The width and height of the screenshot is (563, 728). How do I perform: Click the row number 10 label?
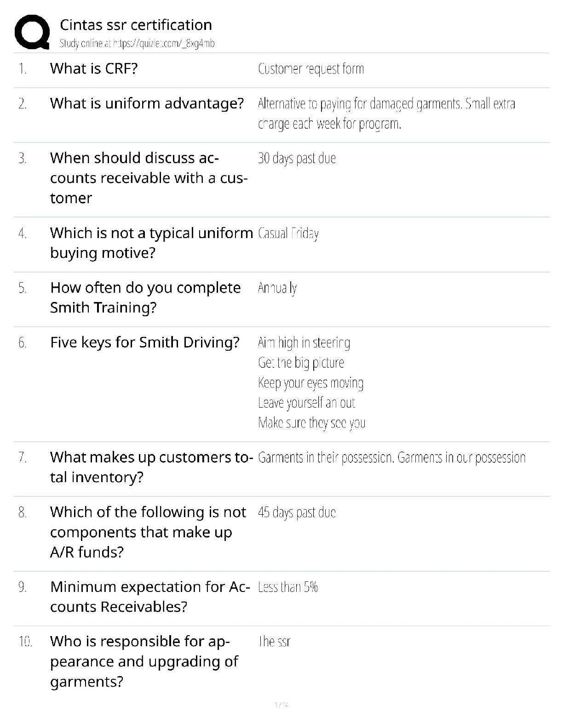25,642
